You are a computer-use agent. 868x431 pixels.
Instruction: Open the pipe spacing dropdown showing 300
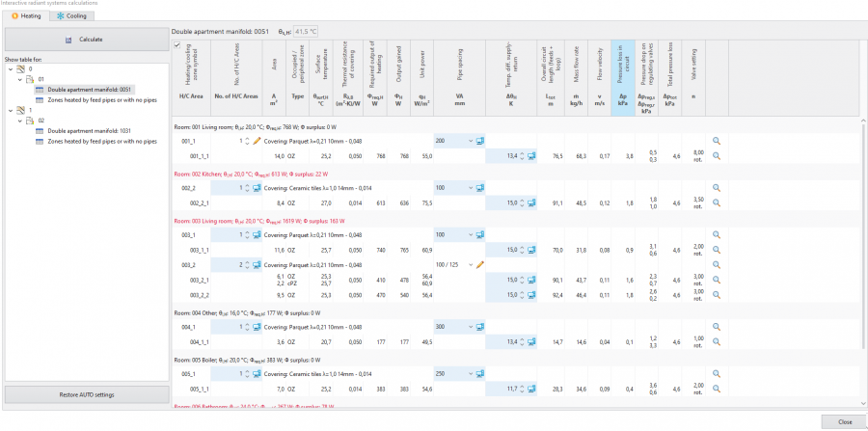(x=470, y=327)
